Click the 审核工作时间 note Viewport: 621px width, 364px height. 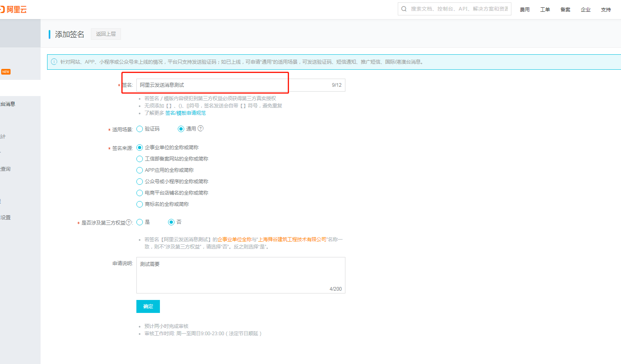pyautogui.click(x=203, y=334)
